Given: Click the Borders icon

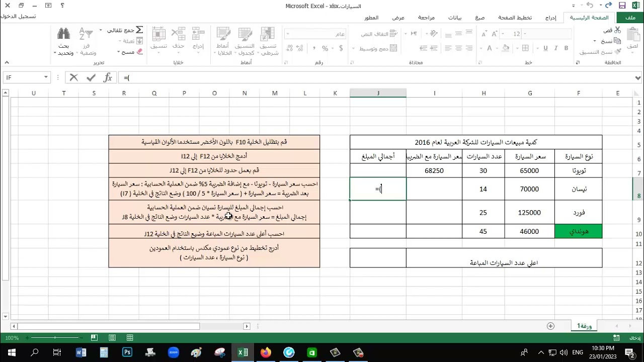Looking at the screenshot, I should point(525,48).
